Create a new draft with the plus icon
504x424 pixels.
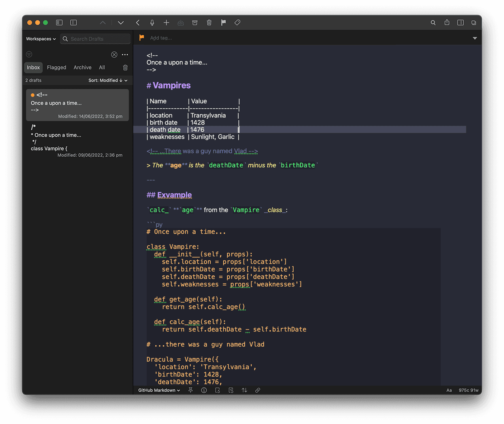[166, 23]
